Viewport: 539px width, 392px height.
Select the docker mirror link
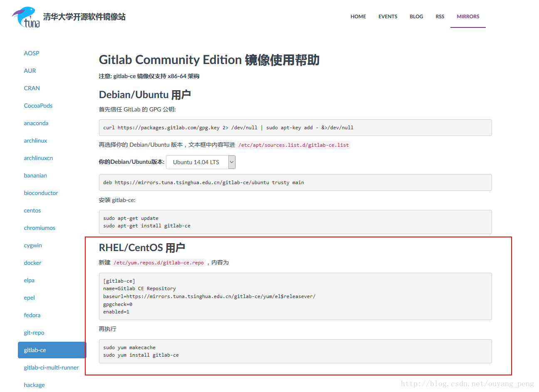point(32,263)
